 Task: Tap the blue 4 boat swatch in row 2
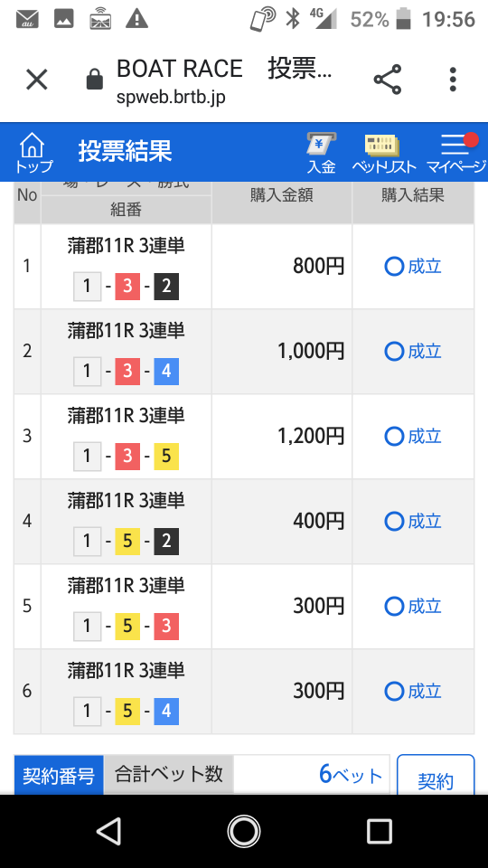[166, 372]
